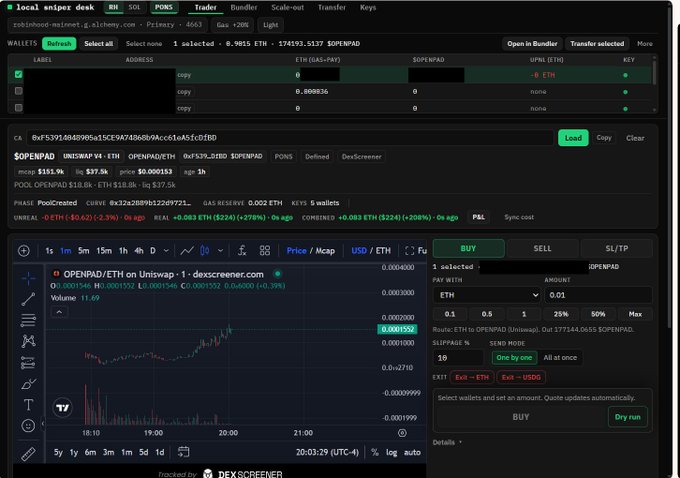The width and height of the screenshot is (680, 478).
Task: Enable the log scale option
Action: (391, 452)
